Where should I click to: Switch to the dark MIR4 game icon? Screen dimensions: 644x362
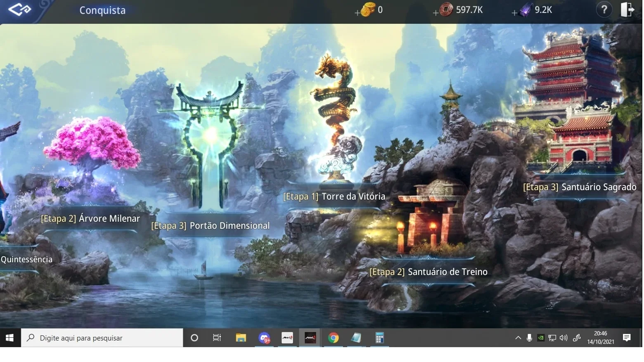pyautogui.click(x=310, y=338)
